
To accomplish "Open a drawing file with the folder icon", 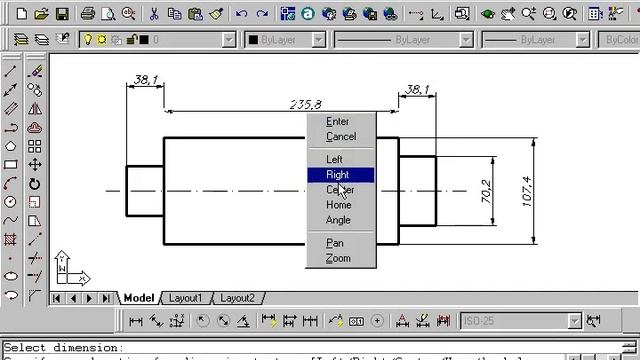I will [x=42, y=14].
